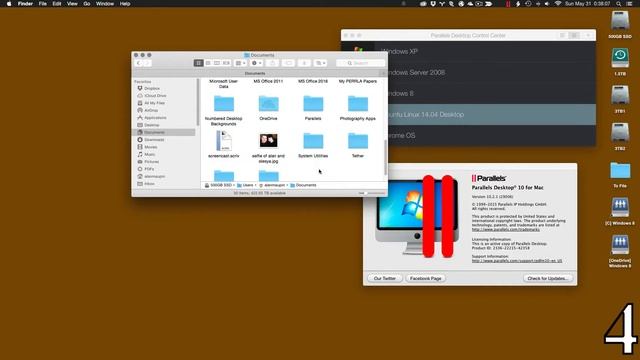The height and width of the screenshot is (360, 640).
Task: Click Facebook Page button
Action: click(425, 278)
